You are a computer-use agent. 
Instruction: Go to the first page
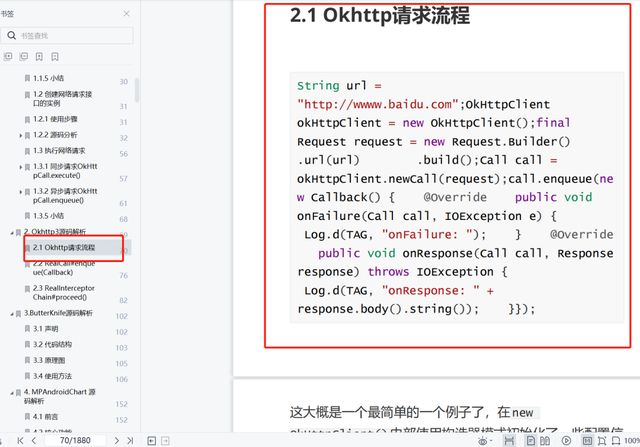pyautogui.click(x=20, y=440)
